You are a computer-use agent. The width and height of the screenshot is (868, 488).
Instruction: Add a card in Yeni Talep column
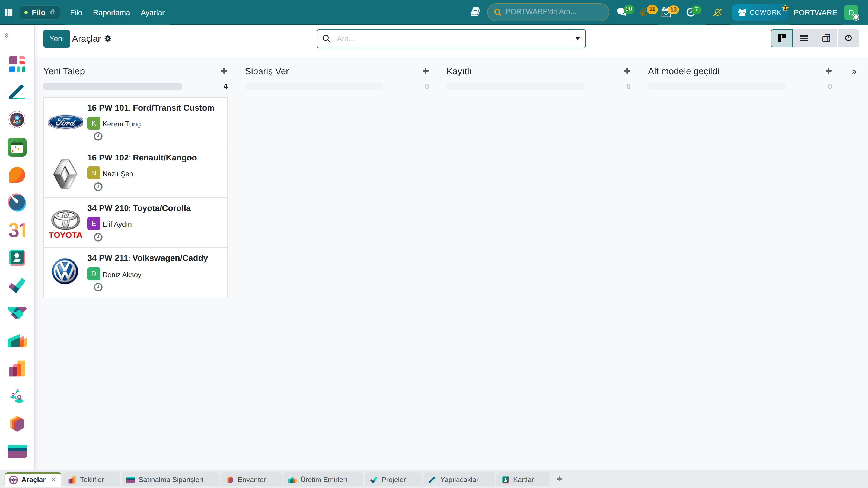coord(224,71)
